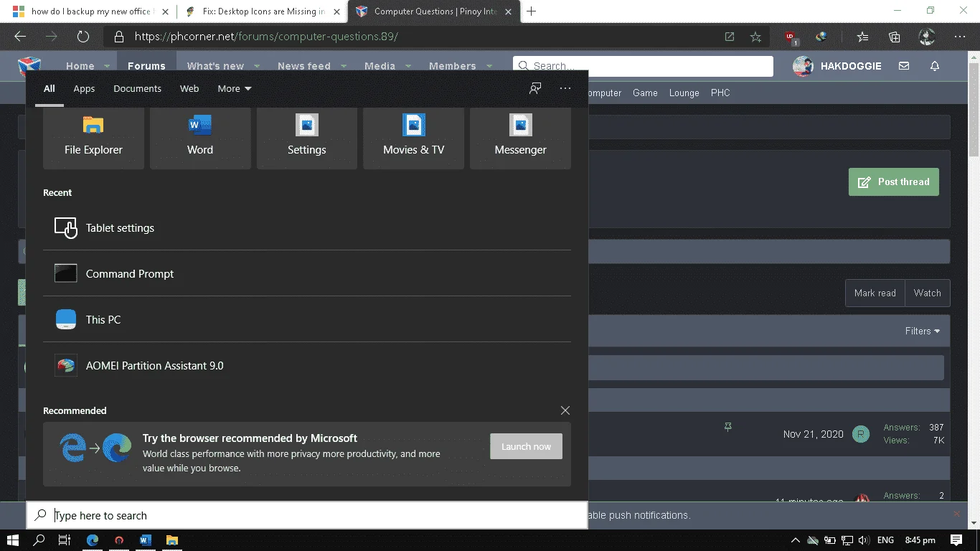The image size is (980, 551).
Task: Reload the page with refresh button
Action: 83,37
